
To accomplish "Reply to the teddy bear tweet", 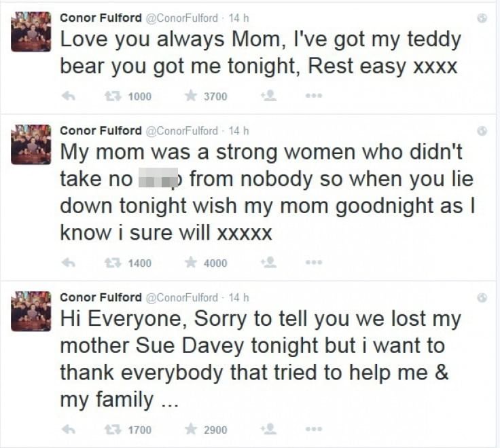I will tap(68, 96).
